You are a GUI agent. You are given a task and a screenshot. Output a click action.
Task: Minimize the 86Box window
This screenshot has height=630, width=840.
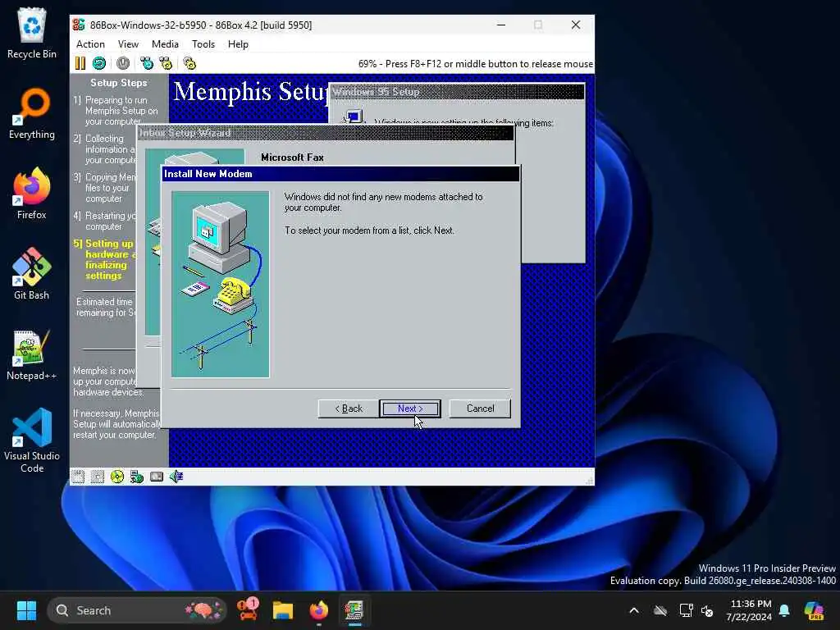(x=501, y=25)
